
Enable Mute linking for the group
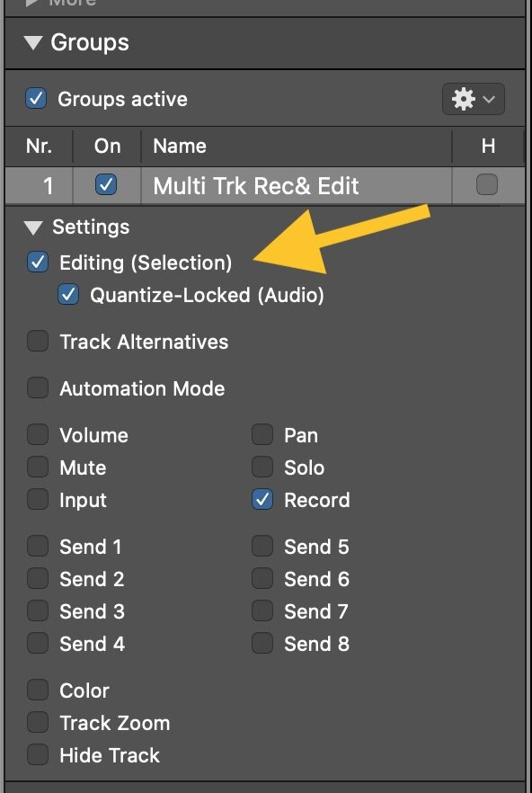pos(38,468)
